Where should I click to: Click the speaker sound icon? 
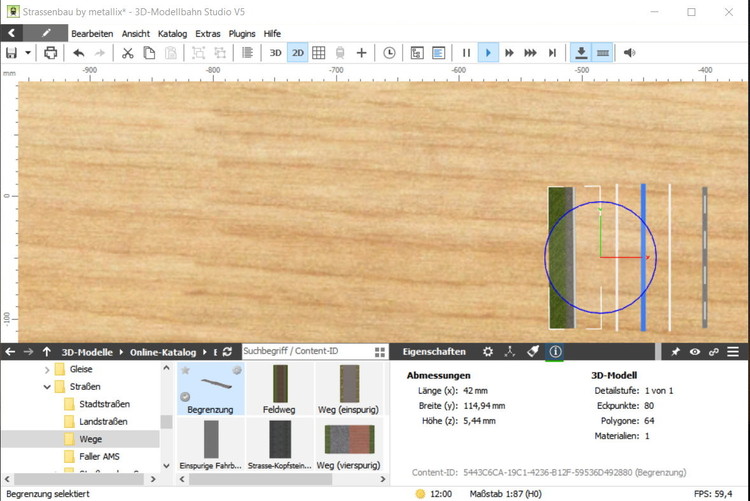(x=629, y=53)
